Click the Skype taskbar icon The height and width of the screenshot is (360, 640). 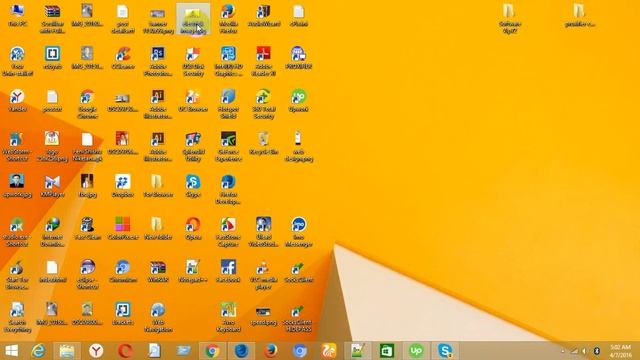444,351
